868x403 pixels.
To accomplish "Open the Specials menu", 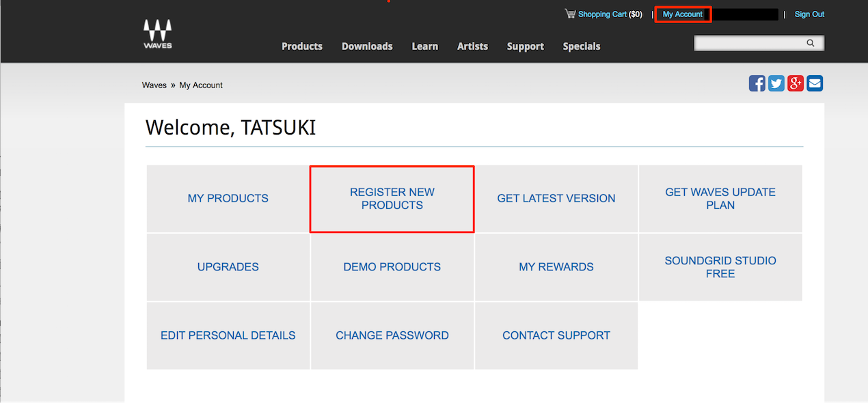I will (582, 46).
